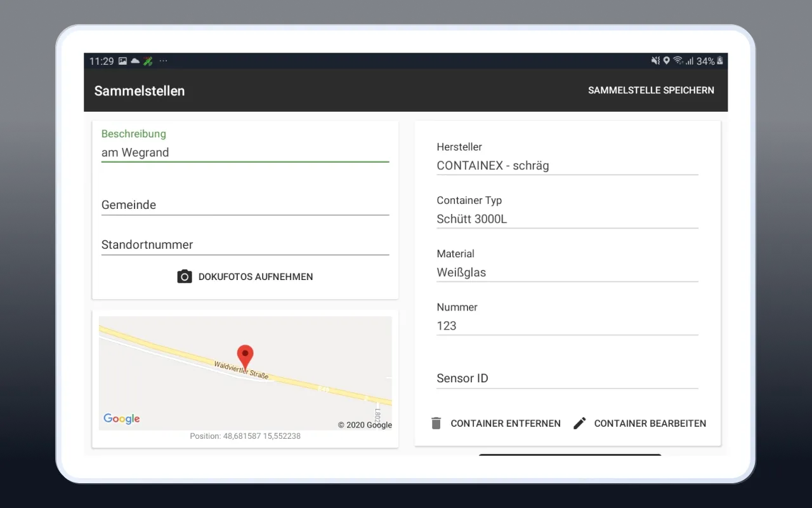Image resolution: width=812 pixels, height=508 pixels.
Task: Click the 'Sammelstellen' title
Action: coord(140,91)
